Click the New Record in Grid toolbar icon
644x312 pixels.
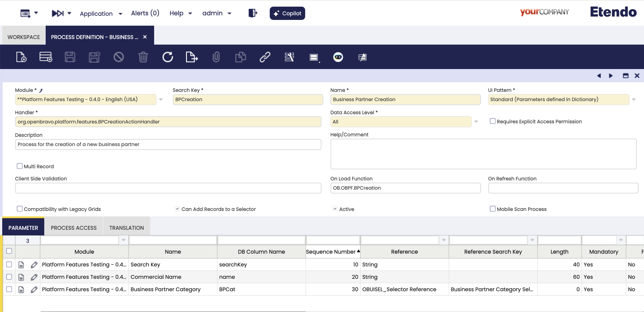click(x=45, y=57)
